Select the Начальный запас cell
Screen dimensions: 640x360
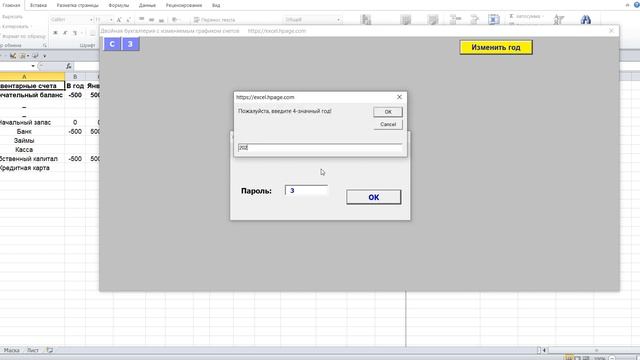(x=32, y=122)
